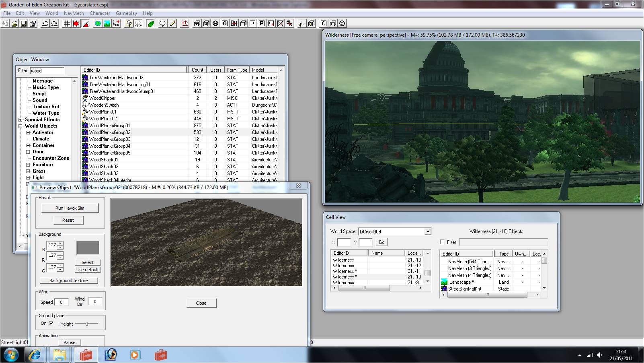Click the speech bubble dialogue icon
Viewport: 644px width, 363px height.
(162, 24)
